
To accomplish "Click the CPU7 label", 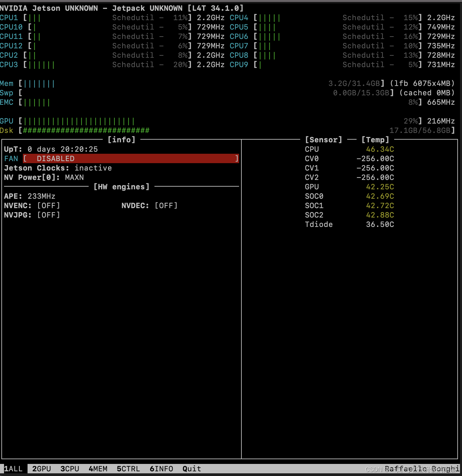I will (x=239, y=46).
